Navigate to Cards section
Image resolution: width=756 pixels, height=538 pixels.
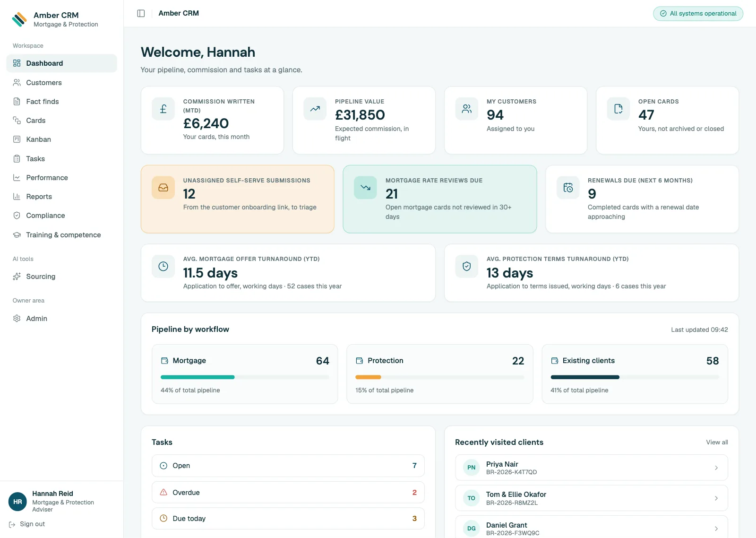61,121
